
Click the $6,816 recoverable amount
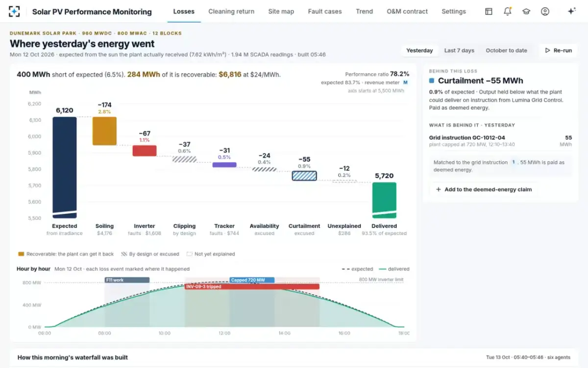[230, 75]
